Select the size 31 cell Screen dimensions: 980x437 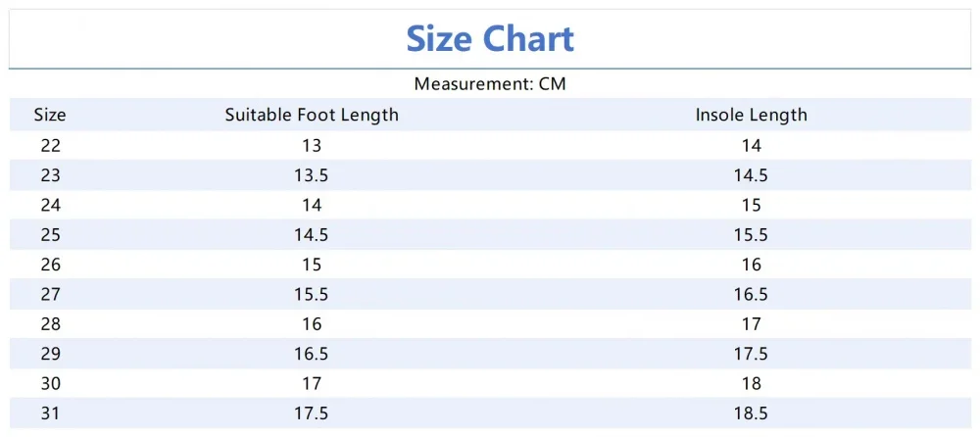(x=50, y=413)
